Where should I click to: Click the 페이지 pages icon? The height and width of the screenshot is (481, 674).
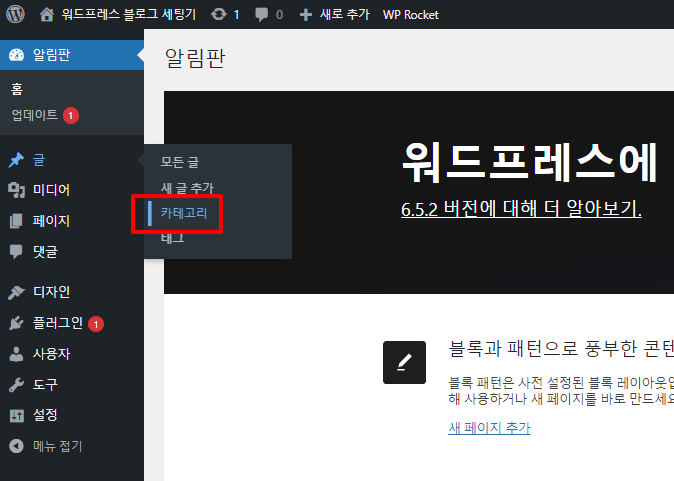(16, 221)
